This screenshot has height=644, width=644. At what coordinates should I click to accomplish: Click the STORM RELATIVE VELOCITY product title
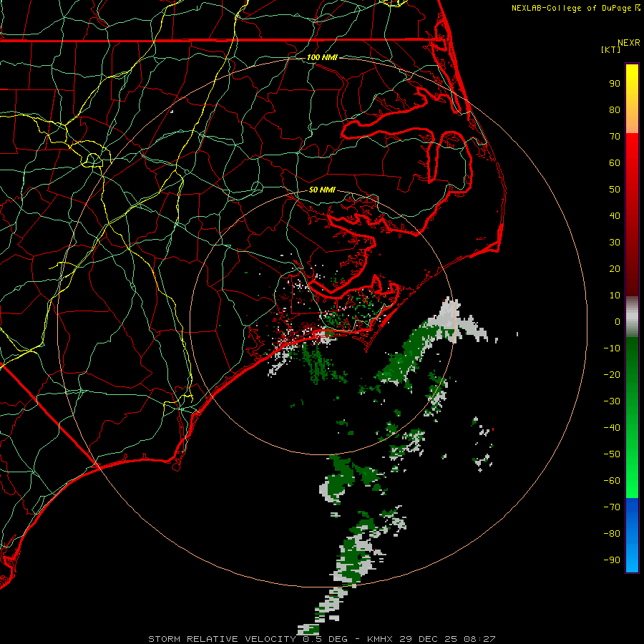tap(223, 639)
